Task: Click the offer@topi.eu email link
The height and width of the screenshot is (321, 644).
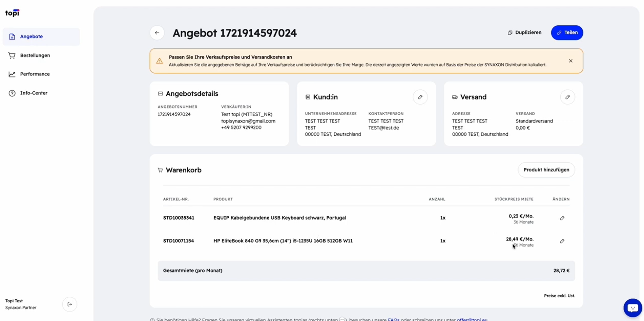Action: coord(472,319)
